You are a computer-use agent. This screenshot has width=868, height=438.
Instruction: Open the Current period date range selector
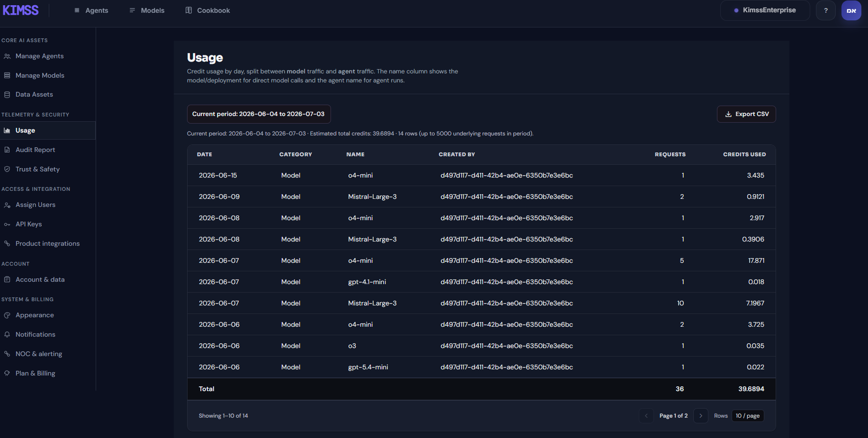pyautogui.click(x=259, y=114)
